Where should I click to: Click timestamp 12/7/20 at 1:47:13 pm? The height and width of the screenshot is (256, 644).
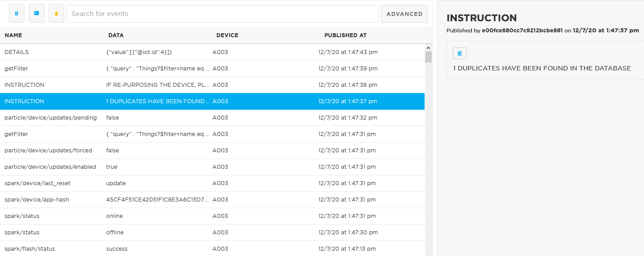(348, 249)
